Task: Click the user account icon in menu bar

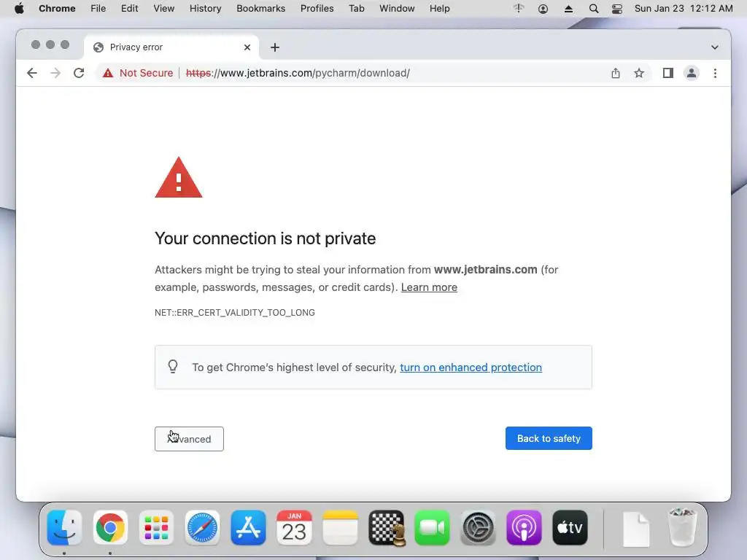Action: (543, 9)
